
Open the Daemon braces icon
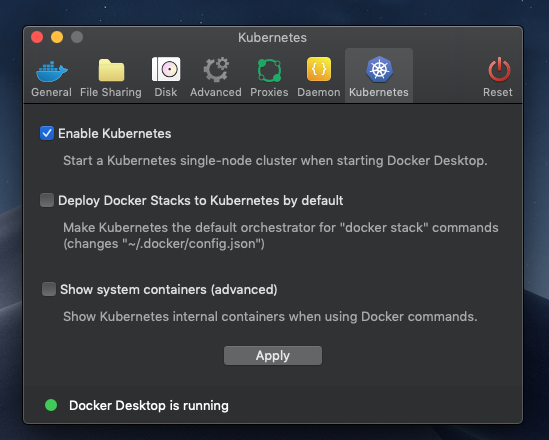(x=319, y=69)
